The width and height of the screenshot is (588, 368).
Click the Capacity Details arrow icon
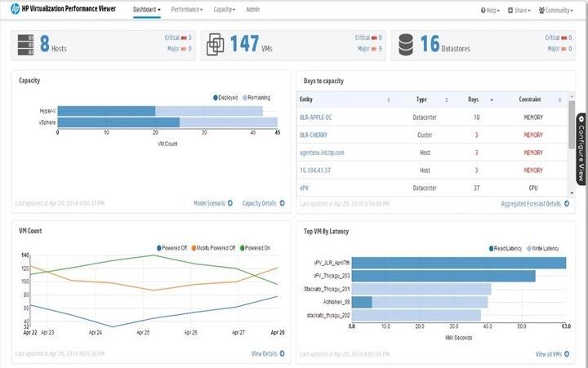click(x=282, y=203)
